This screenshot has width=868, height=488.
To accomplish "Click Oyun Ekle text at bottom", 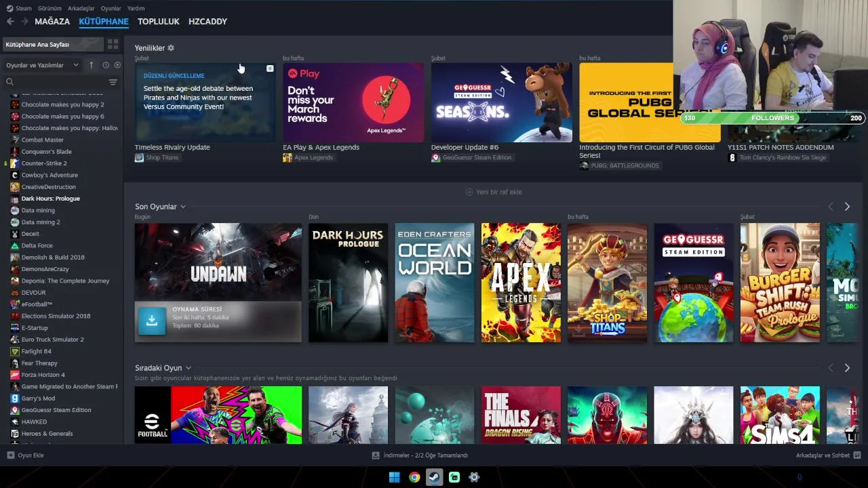I will [31, 455].
